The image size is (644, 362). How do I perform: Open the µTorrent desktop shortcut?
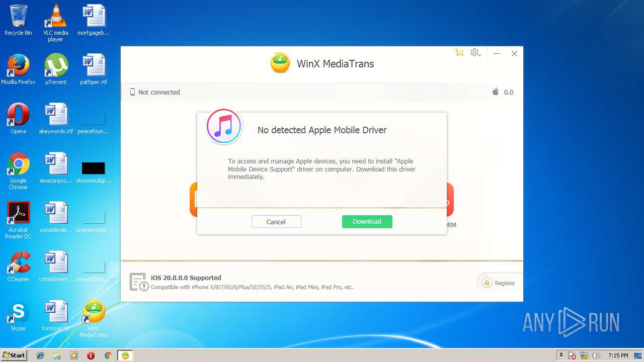[56, 69]
